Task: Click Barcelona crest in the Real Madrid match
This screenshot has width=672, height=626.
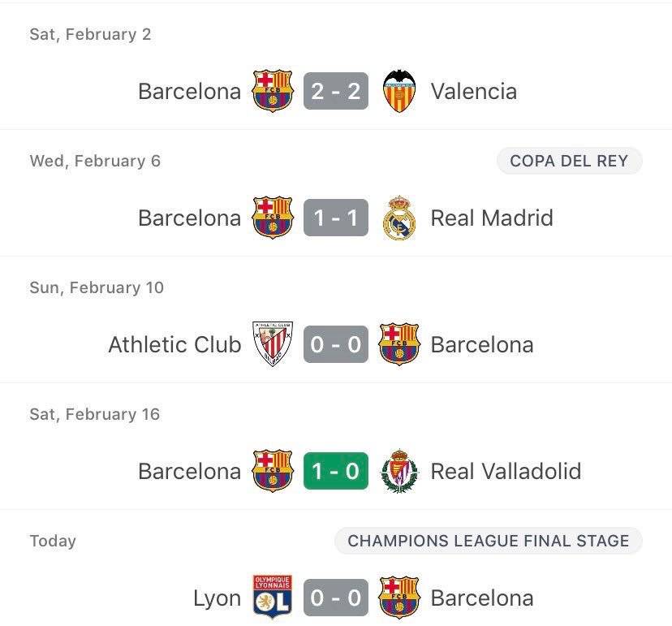Action: click(x=273, y=218)
